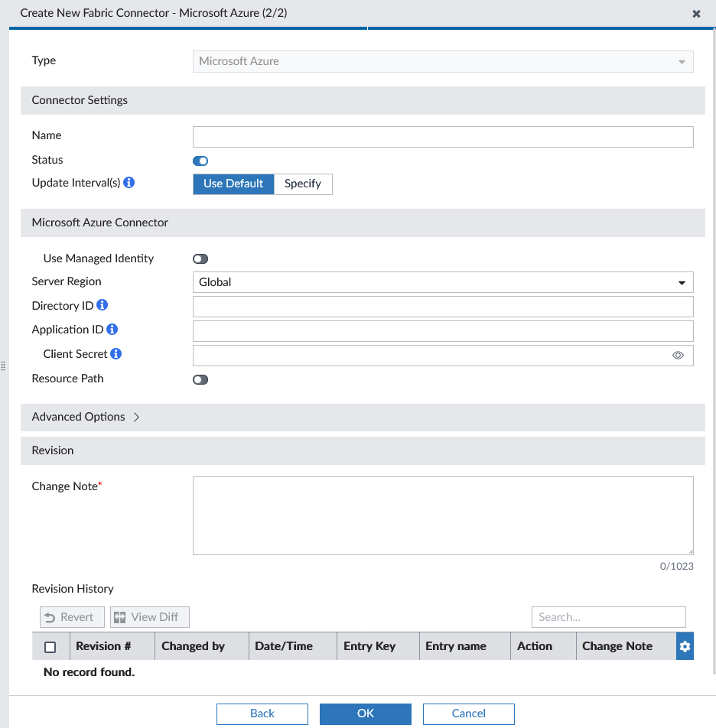The height and width of the screenshot is (728, 716).
Task: Cancel the fabric connector creation
Action: 468,713
